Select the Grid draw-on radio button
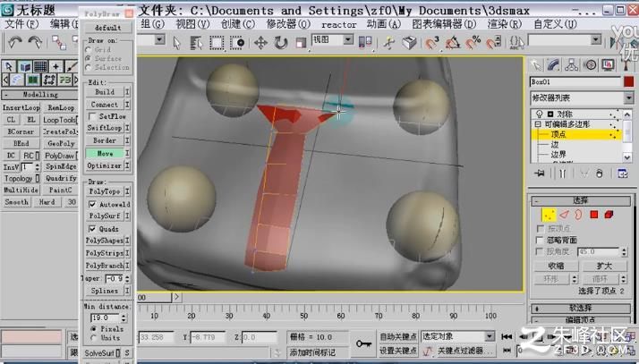639x364 pixels. pyautogui.click(x=88, y=50)
